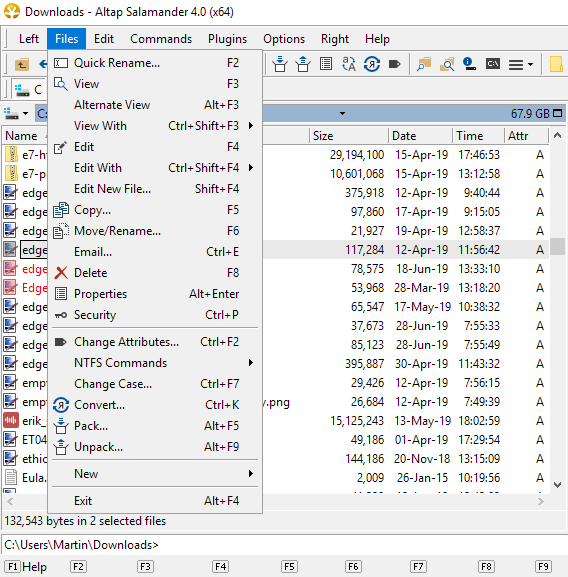Open the Right menu

[335, 39]
